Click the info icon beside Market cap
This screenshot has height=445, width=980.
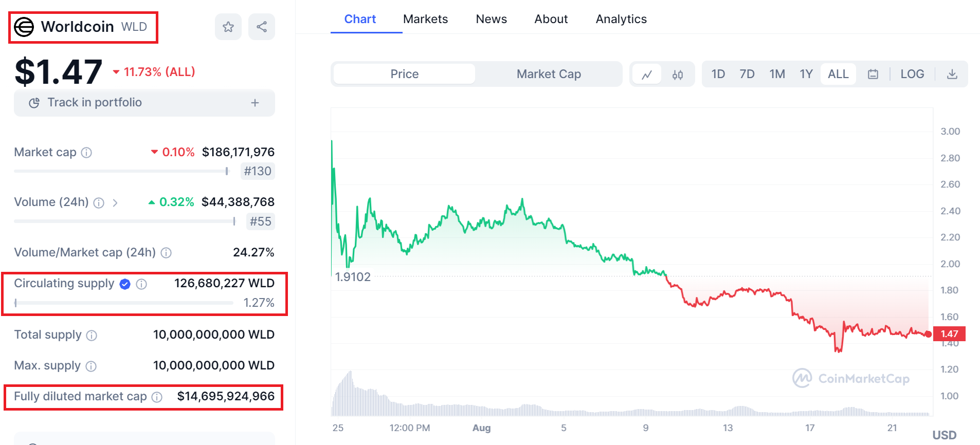pyautogui.click(x=87, y=153)
